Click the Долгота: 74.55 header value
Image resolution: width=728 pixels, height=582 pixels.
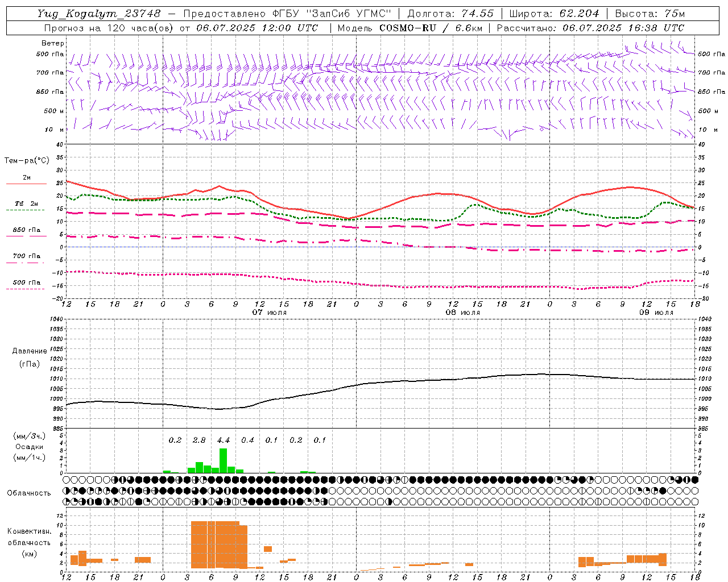[449, 14]
